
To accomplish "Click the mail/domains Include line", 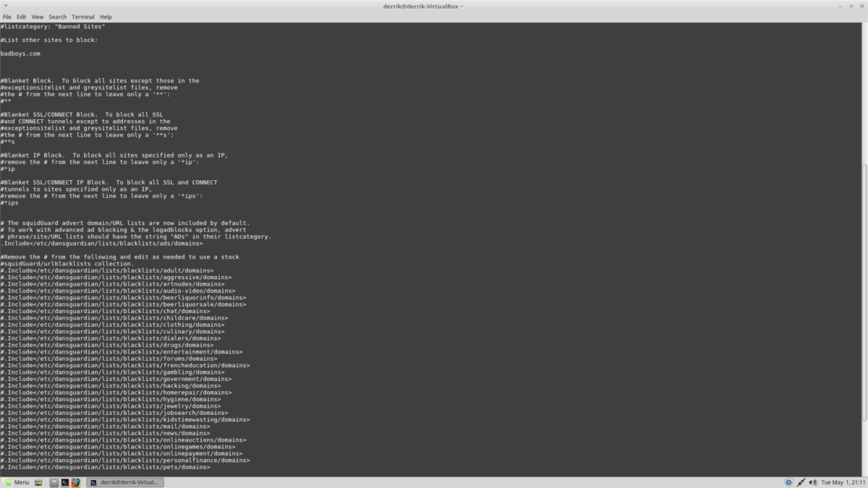I will 105,426.
